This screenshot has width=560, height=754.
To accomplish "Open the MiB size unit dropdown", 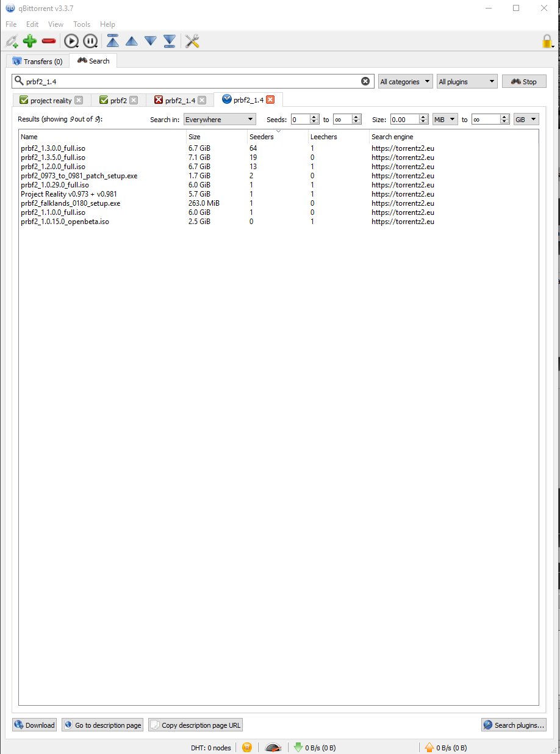I will point(445,120).
